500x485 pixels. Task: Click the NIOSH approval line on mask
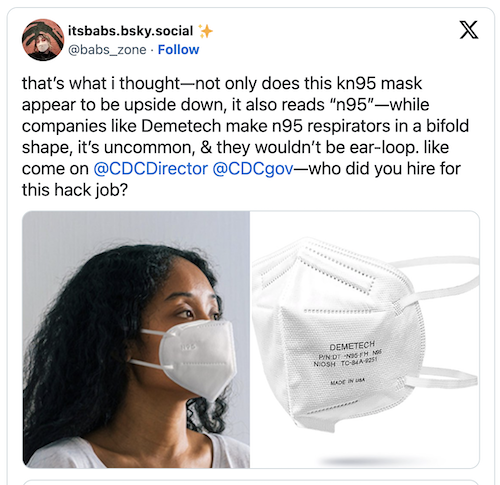point(345,362)
